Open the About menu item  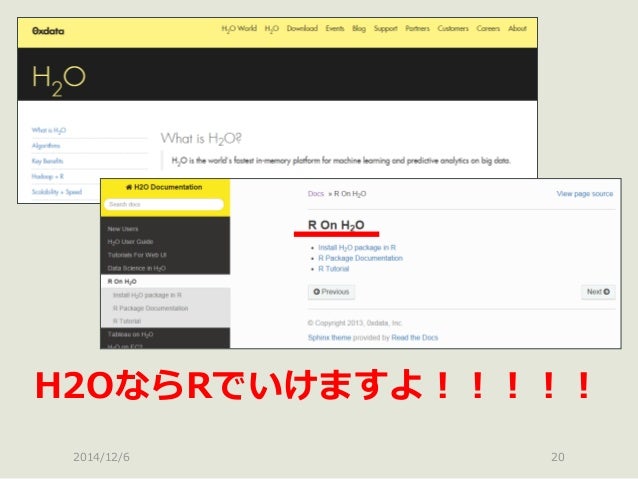(x=517, y=28)
